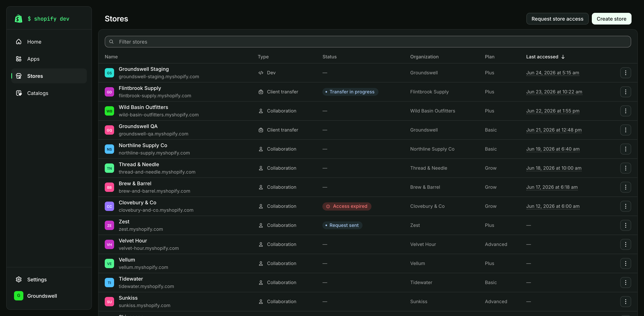Open actions menu for Clovebury & Co
The width and height of the screenshot is (644, 316).
point(626,206)
